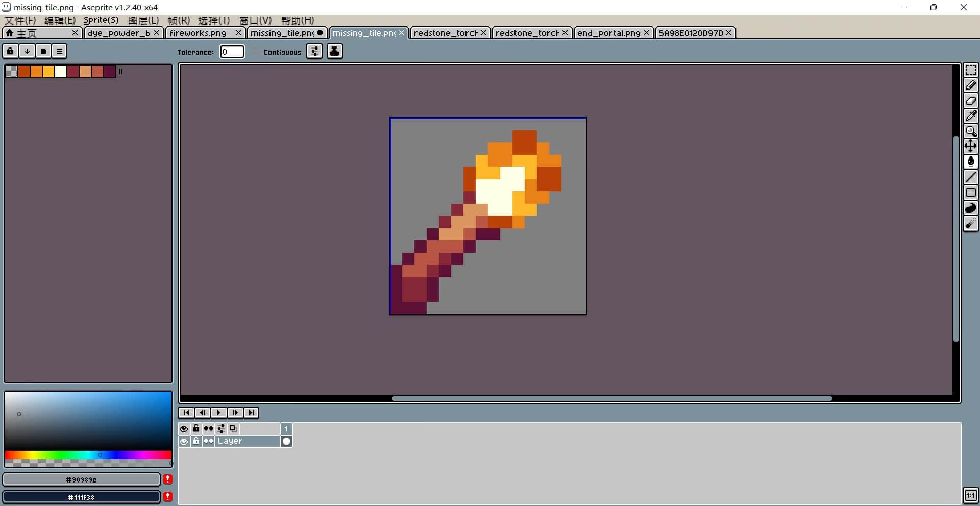The height and width of the screenshot is (506, 980).
Task: Select the Eyedropper tool
Action: (x=970, y=116)
